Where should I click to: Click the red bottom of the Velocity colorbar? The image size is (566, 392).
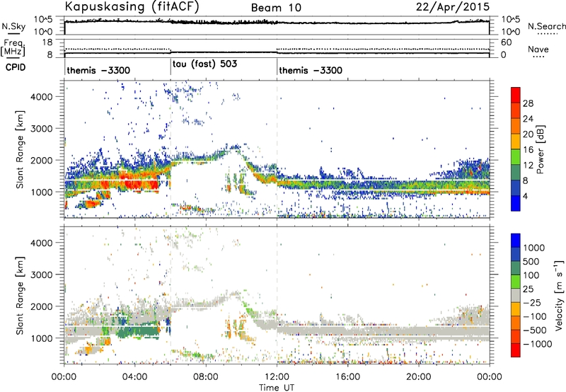click(516, 350)
